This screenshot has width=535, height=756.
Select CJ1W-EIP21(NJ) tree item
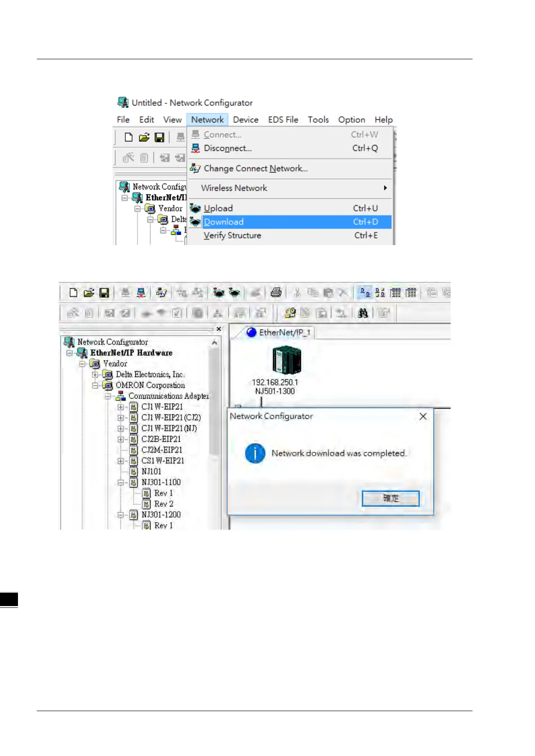click(x=169, y=428)
